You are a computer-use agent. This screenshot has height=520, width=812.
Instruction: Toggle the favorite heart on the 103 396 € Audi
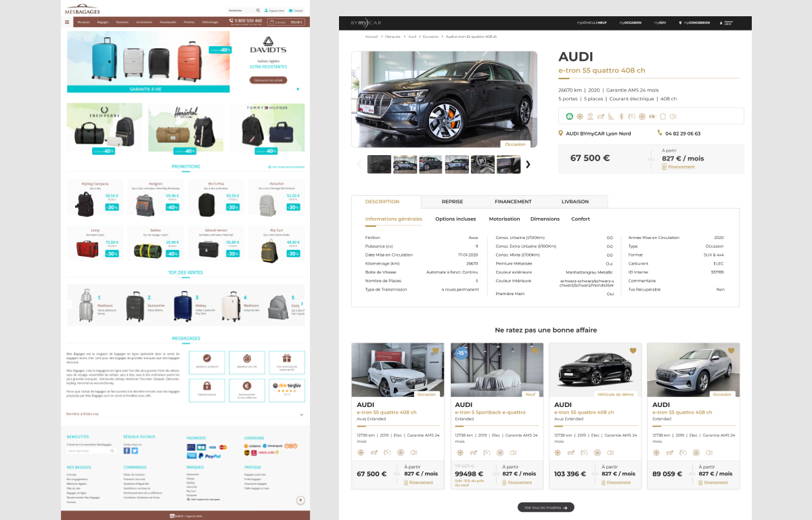[633, 351]
